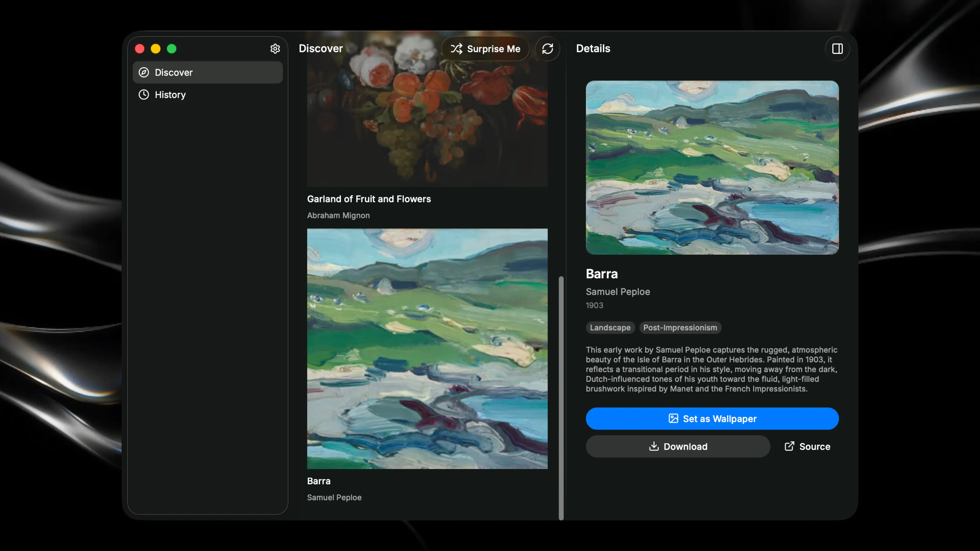Click the Barra description paragraph
This screenshot has width=980, height=551.
711,369
